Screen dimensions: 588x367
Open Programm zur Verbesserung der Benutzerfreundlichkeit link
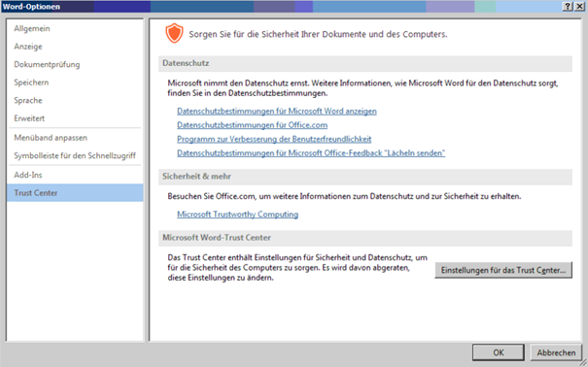pos(274,139)
